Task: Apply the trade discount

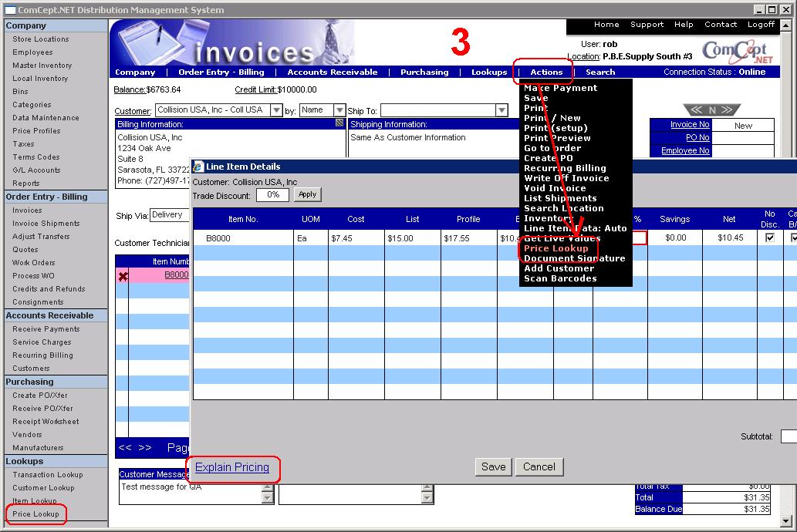Action: (307, 195)
